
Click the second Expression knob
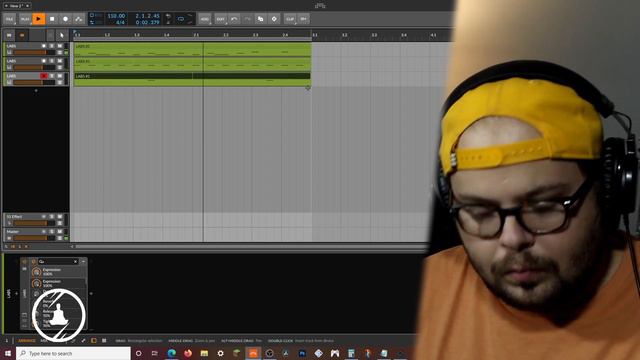click(x=36, y=284)
